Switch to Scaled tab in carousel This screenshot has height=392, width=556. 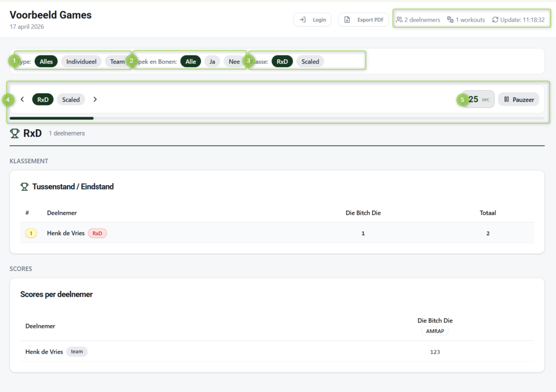(71, 99)
